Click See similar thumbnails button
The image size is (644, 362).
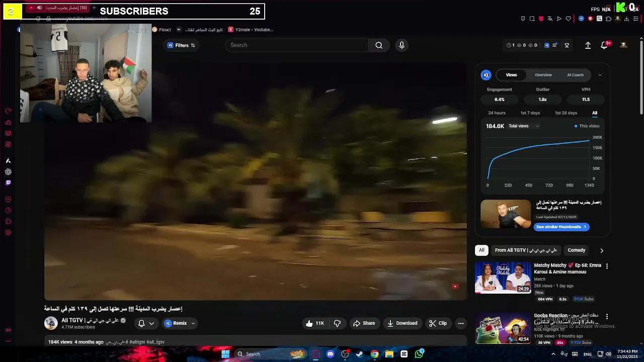tap(561, 227)
